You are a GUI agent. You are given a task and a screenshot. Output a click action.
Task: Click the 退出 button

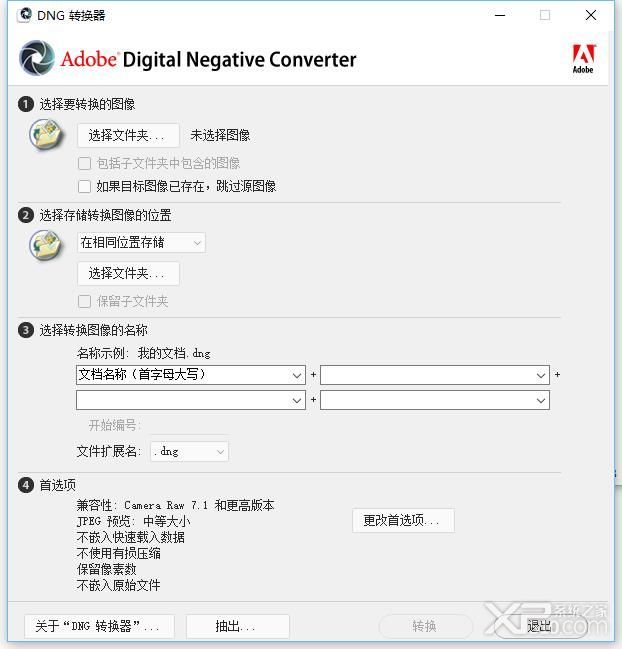[x=540, y=626]
